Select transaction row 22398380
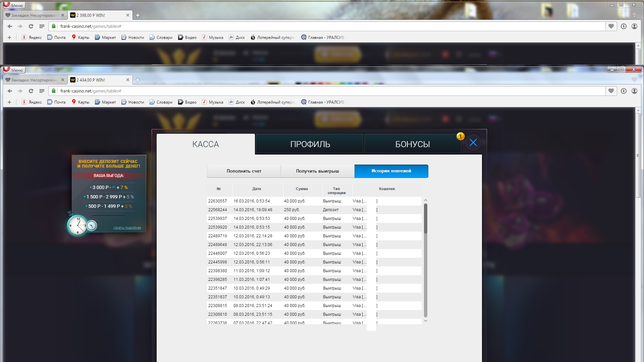Screen dimensions: 644x362 (314, 271)
